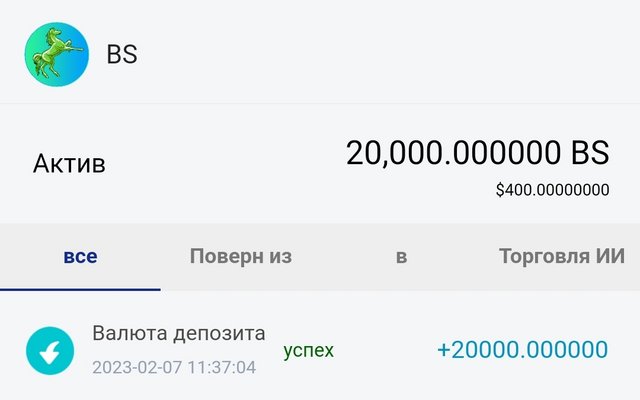The height and width of the screenshot is (400, 640).
Task: Tap the divider line below BS header
Action: click(x=320, y=104)
